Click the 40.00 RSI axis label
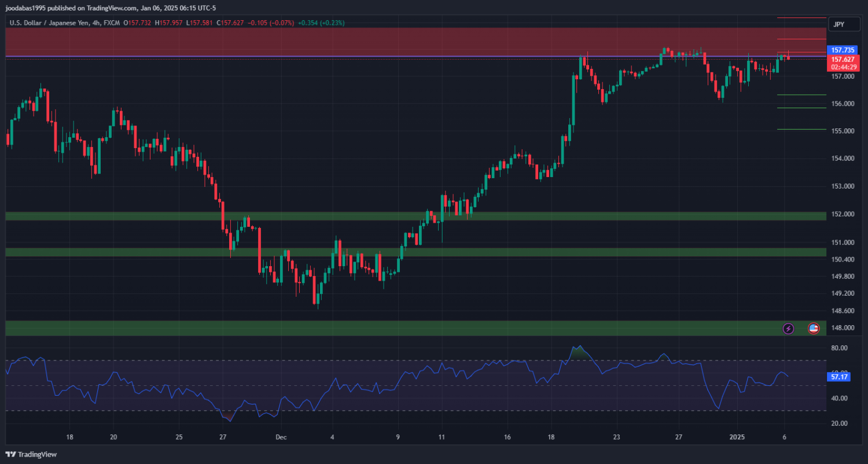This screenshot has width=868, height=464. (x=839, y=398)
